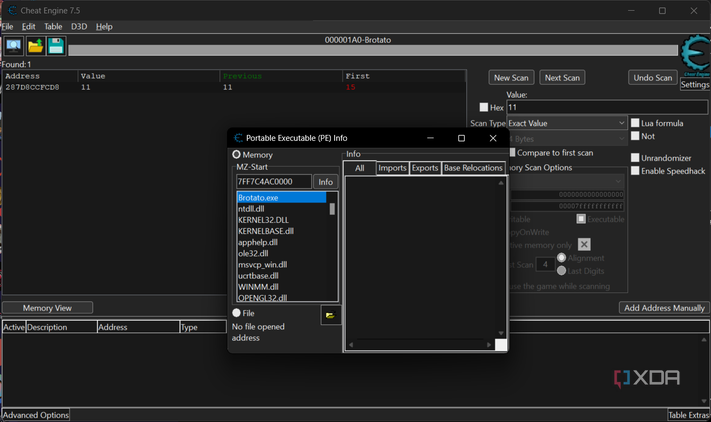Click the X button beside active memory only
711x422 pixels.
[x=584, y=245]
